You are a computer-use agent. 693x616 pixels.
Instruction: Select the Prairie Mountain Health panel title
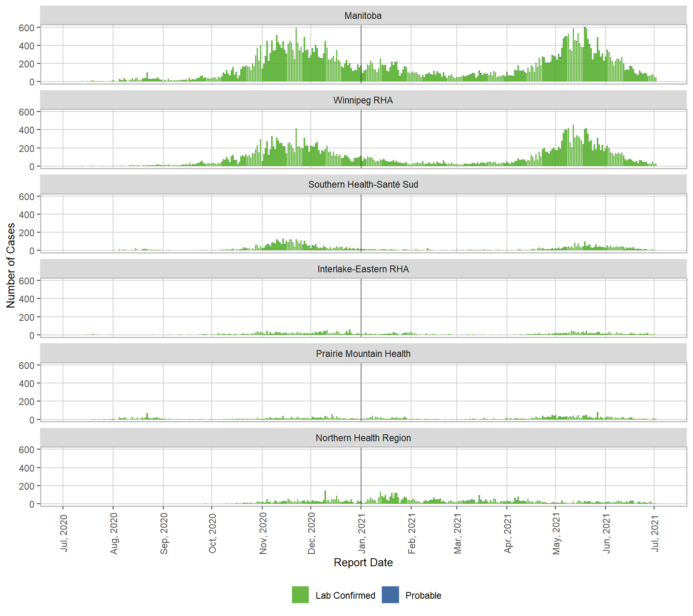click(363, 354)
